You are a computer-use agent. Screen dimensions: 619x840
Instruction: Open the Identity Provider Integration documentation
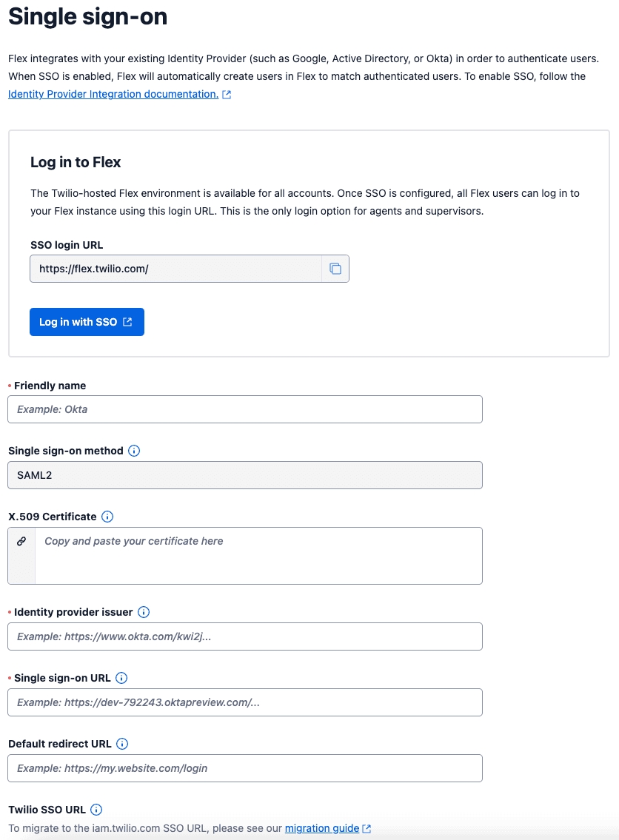point(113,94)
